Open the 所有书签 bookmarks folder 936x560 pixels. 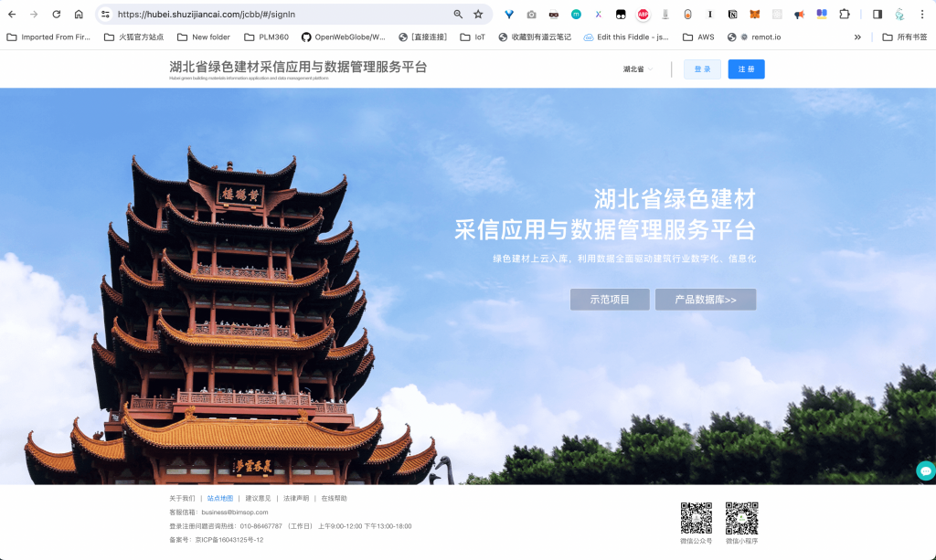905,37
